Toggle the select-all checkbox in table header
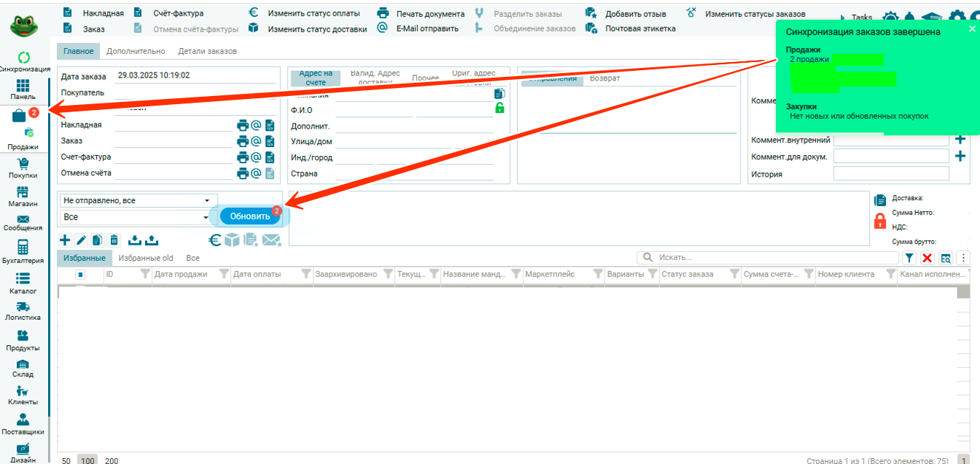The image size is (980, 464). (80, 274)
